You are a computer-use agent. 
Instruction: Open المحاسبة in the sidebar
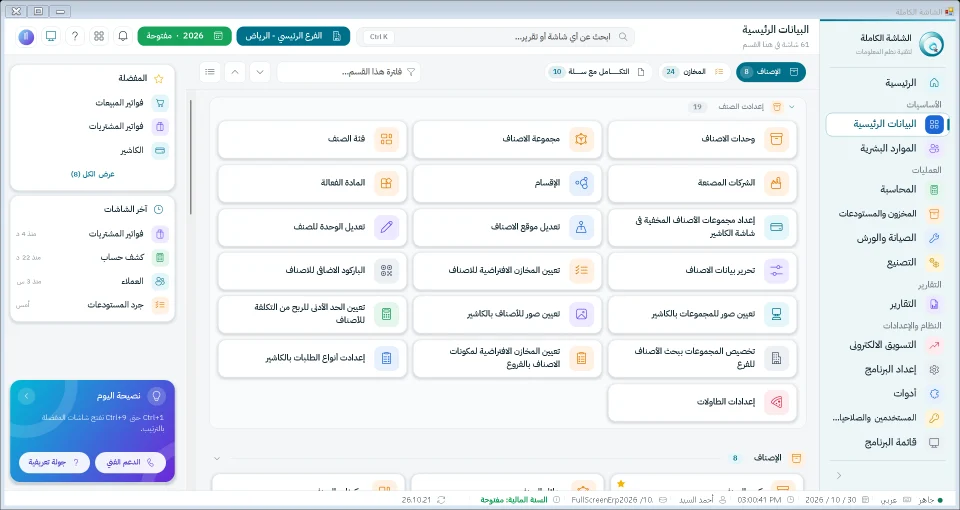click(x=888, y=190)
